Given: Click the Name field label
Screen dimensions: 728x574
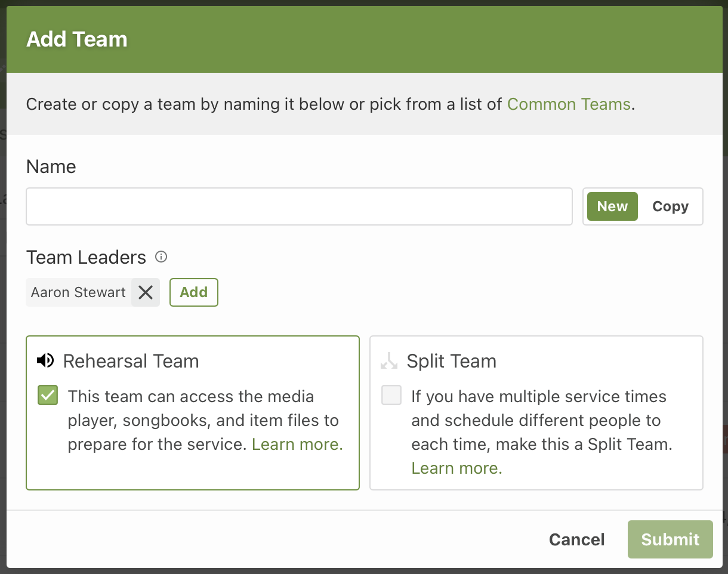Looking at the screenshot, I should coord(51,166).
